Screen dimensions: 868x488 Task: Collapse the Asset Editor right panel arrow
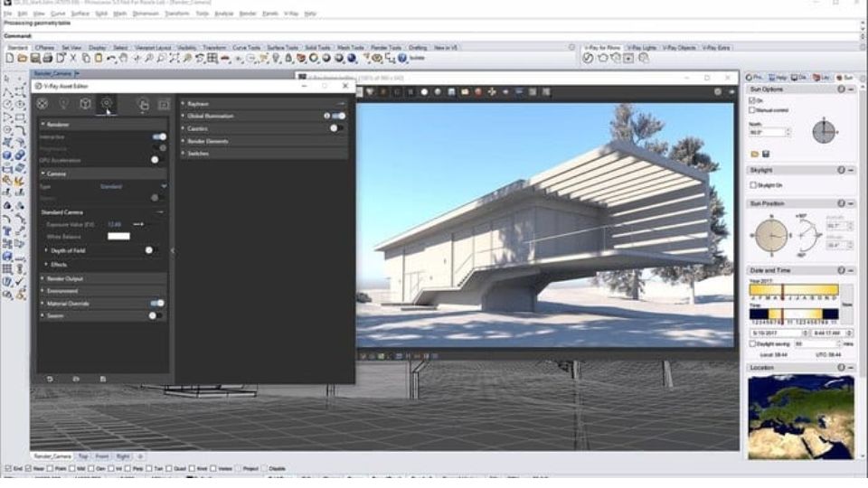click(x=173, y=250)
